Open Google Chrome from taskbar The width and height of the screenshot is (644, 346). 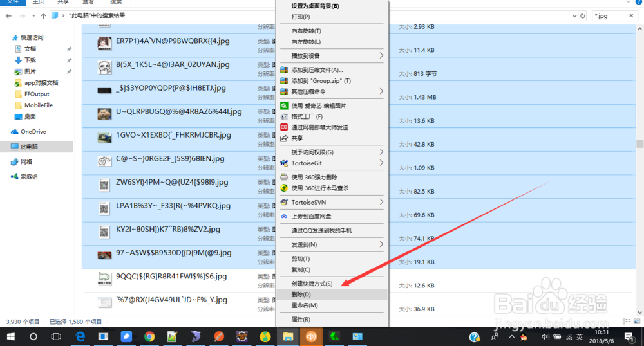tap(149, 336)
